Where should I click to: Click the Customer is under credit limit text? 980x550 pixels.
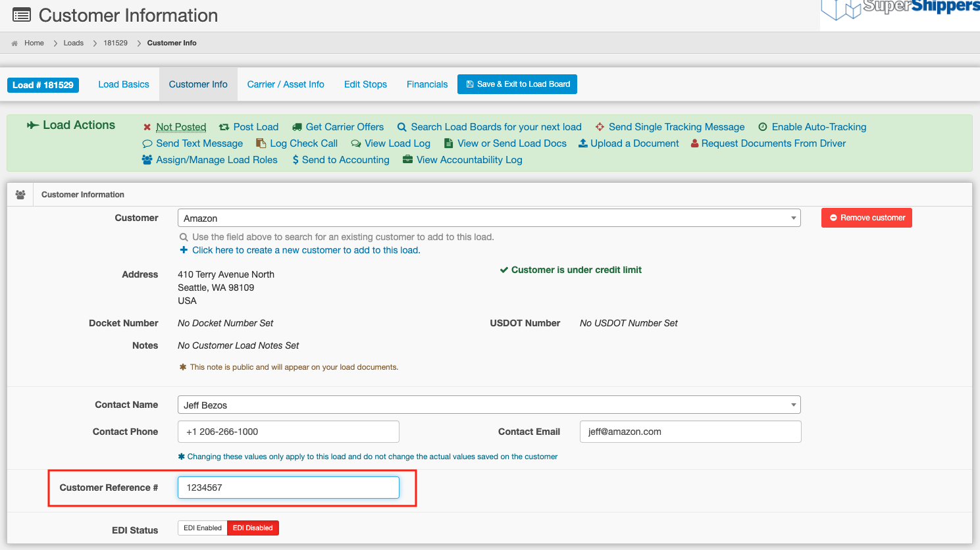577,270
